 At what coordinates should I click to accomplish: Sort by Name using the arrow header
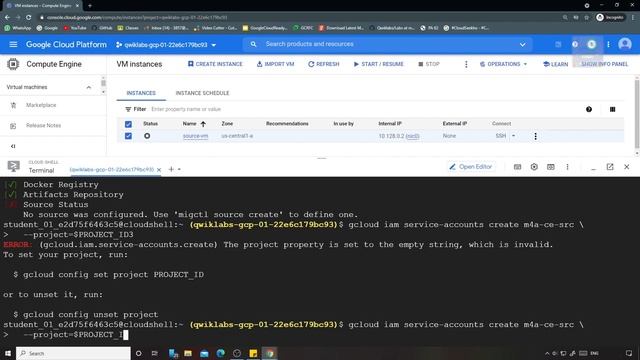coord(203,124)
